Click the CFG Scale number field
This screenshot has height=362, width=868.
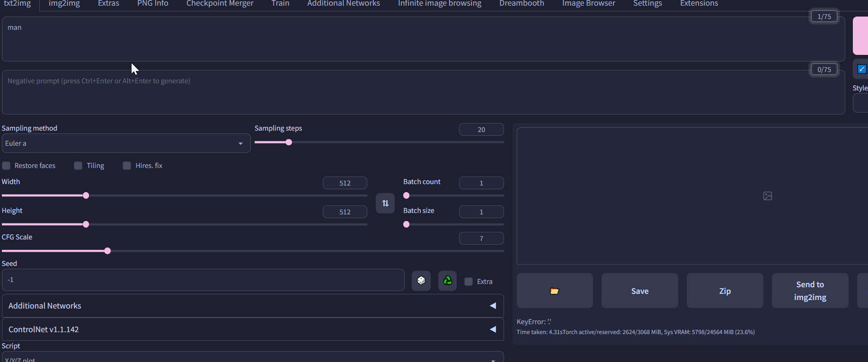(x=481, y=238)
